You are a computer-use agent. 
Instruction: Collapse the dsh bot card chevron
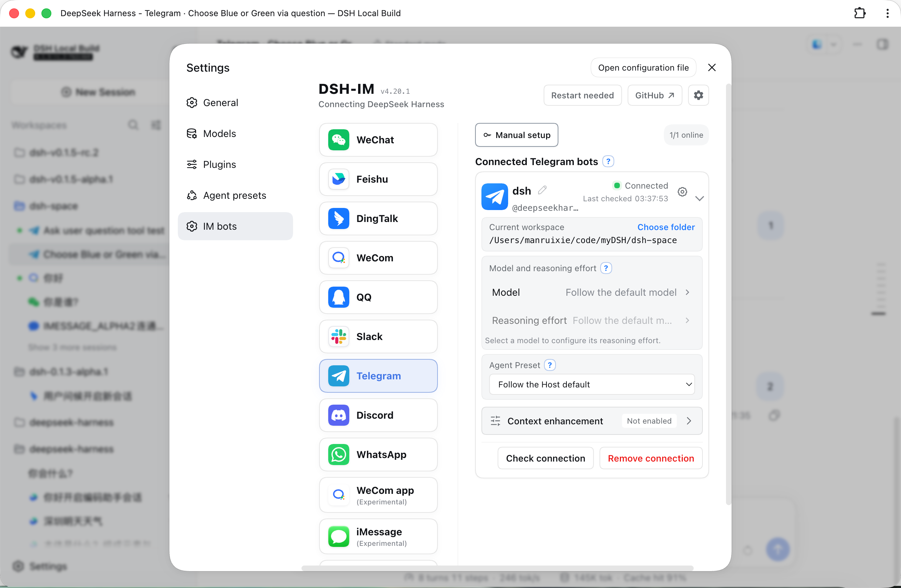(699, 198)
